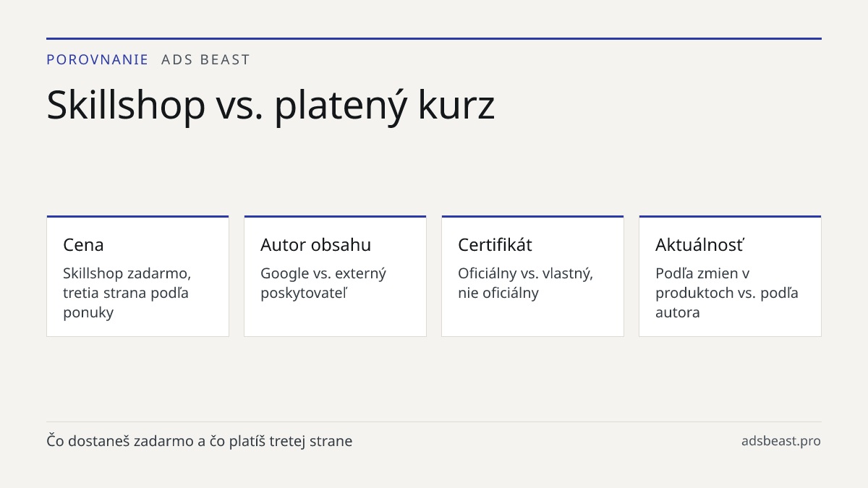Viewport: 868px width, 488px height.
Task: Click the heading Skillshop vs. platený kurz
Action: [x=271, y=106]
